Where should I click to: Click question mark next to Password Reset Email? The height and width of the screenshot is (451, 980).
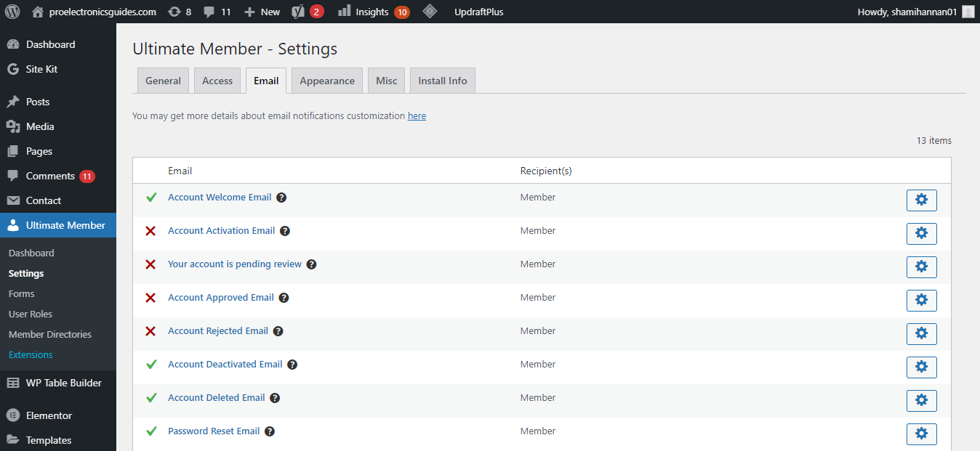(x=270, y=431)
